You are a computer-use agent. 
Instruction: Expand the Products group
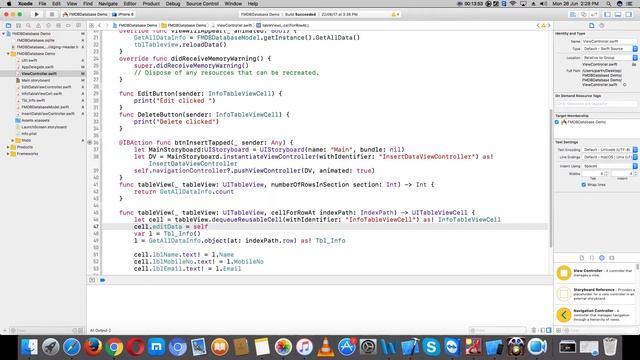8,147
